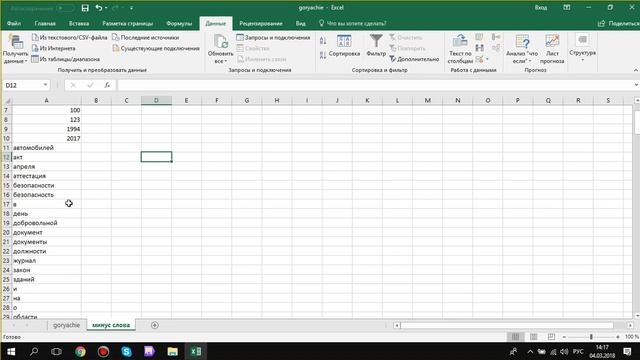This screenshot has width=640, height=360.
Task: Open Skype from the Windows taskbar
Action: click(x=127, y=351)
